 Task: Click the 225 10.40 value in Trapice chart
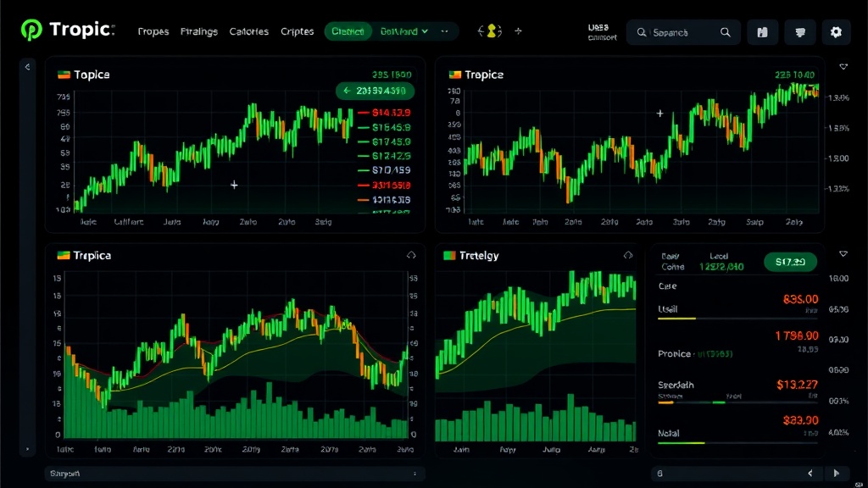coord(794,75)
